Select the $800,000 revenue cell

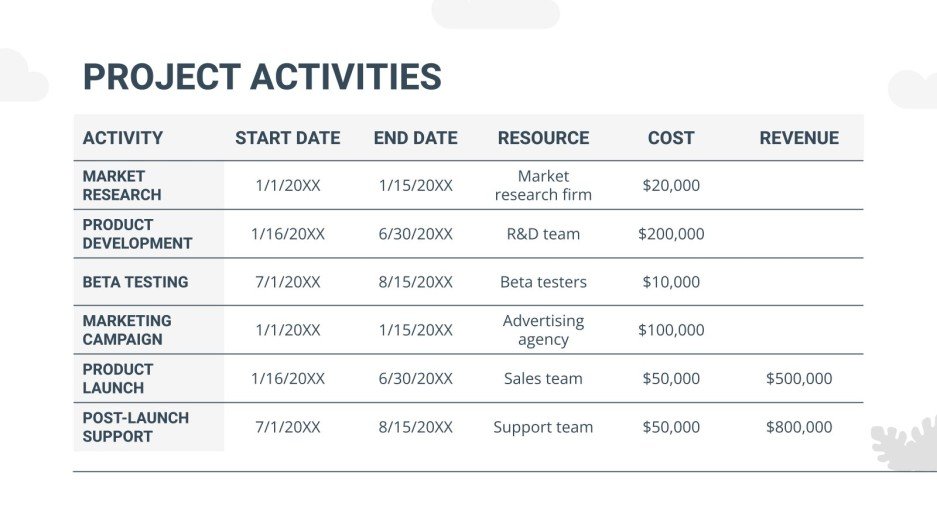[x=799, y=427]
